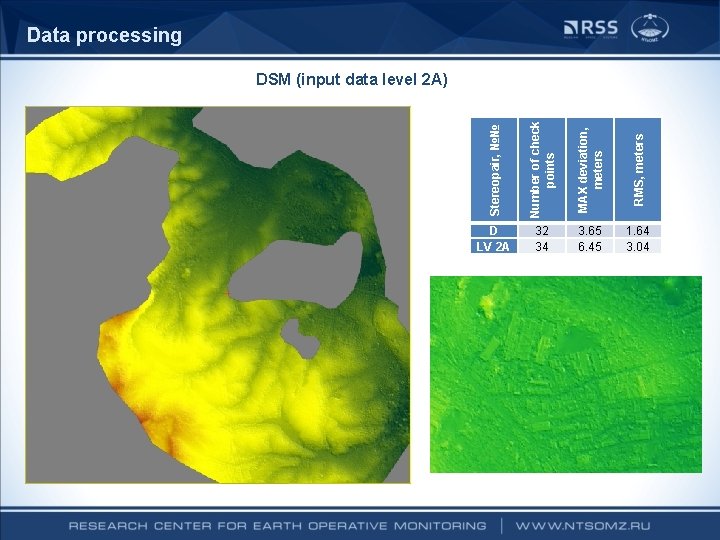Click the 'Stereopair, №№' column header
Screen dimensions: 720x540
tap(494, 169)
